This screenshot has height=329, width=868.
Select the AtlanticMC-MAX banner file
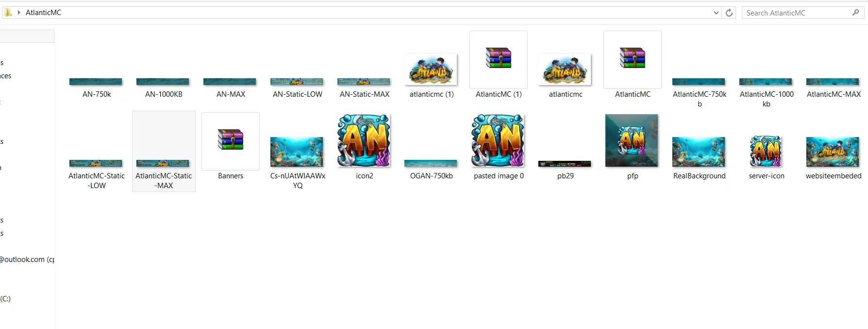point(833,82)
